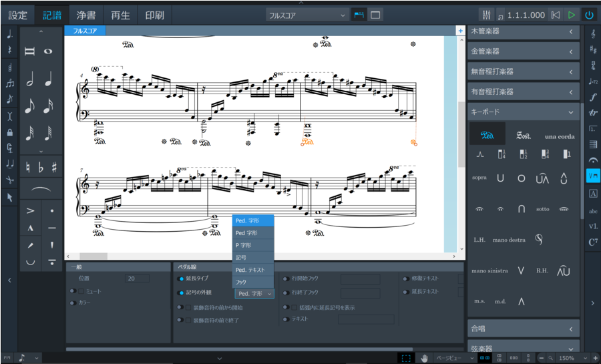Start playback with the green play button
Screen dimensions: 601x364
pyautogui.click(x=572, y=15)
